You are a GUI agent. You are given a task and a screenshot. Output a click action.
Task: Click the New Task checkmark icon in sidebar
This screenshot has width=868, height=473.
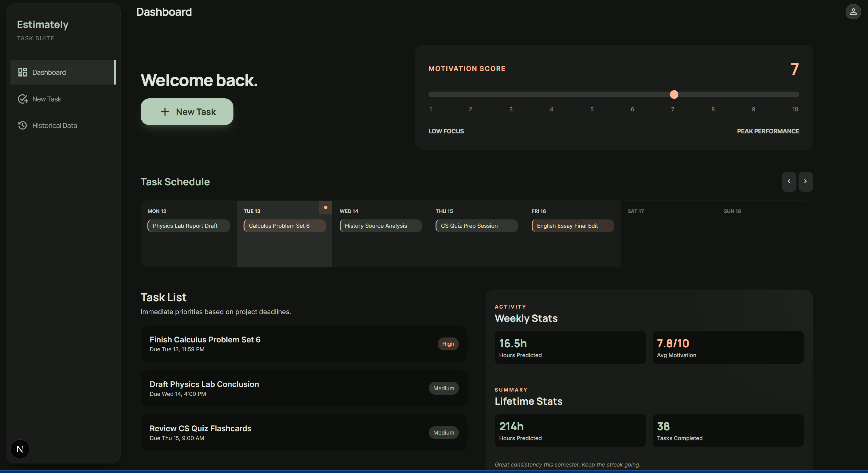tap(23, 99)
